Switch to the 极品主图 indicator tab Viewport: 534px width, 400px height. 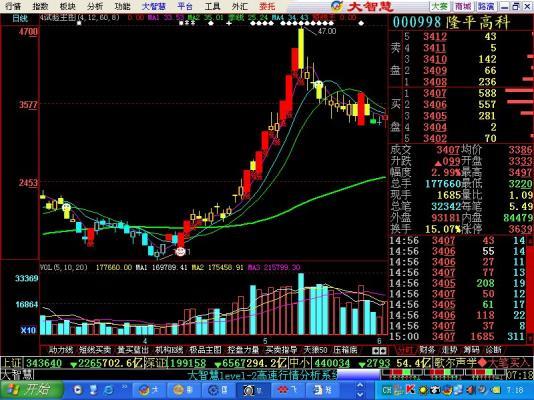point(205,350)
